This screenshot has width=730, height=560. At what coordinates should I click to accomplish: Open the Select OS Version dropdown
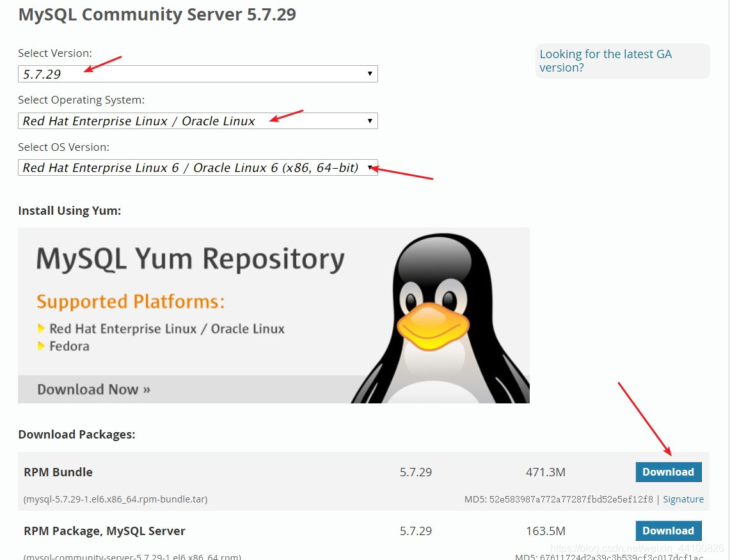(198, 167)
